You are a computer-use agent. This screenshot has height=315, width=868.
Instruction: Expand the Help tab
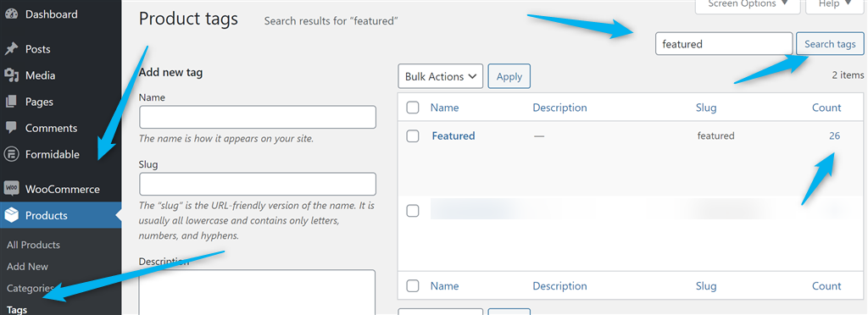(x=835, y=4)
